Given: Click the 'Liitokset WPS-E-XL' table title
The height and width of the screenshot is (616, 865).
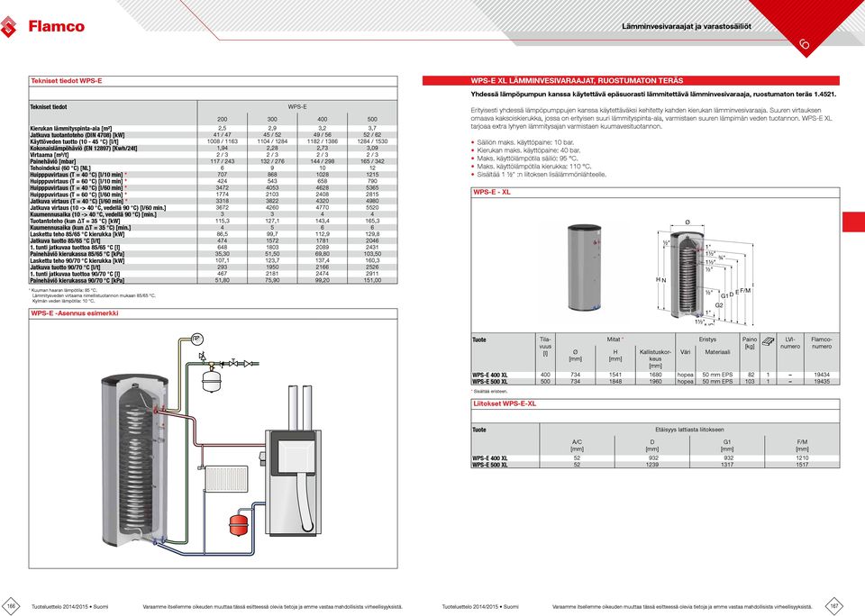Looking at the screenshot, I should [505, 403].
